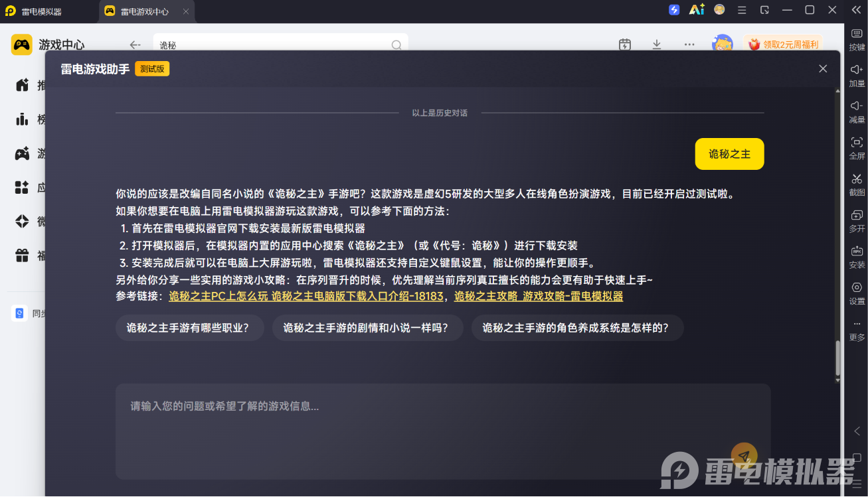The image size is (868, 497).
Task: Enter fullscreen via the 全屏 icon
Action: click(x=857, y=142)
